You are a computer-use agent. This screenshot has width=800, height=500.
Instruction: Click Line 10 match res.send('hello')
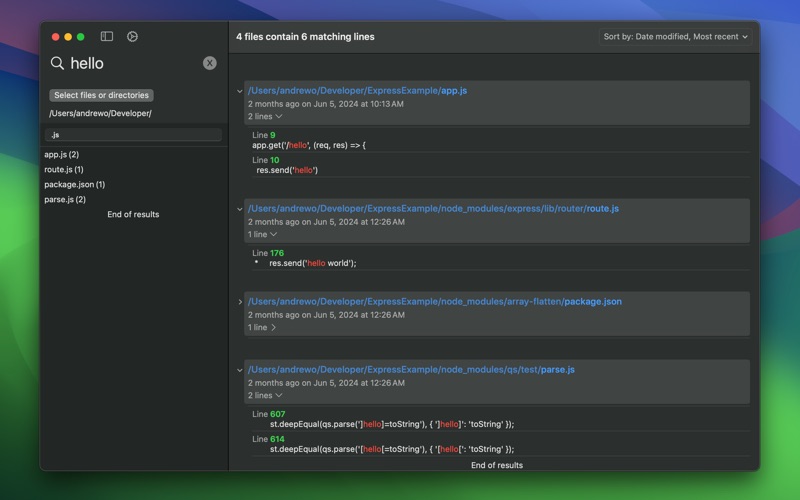pos(287,170)
